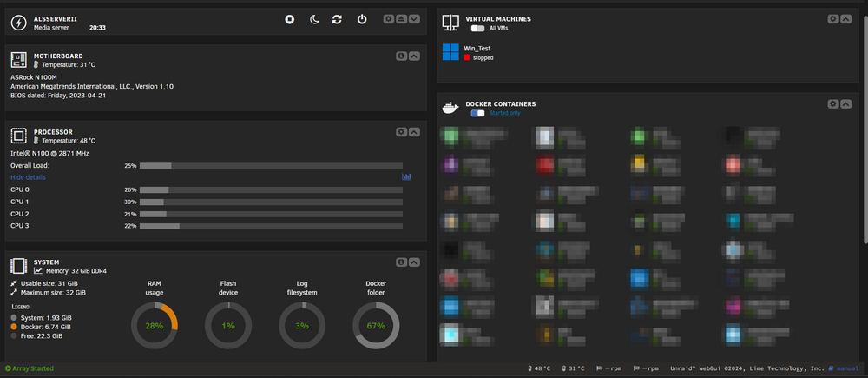Expand the ALSSERVERII tile with down chevron
The image size is (868, 378).
click(x=414, y=19)
